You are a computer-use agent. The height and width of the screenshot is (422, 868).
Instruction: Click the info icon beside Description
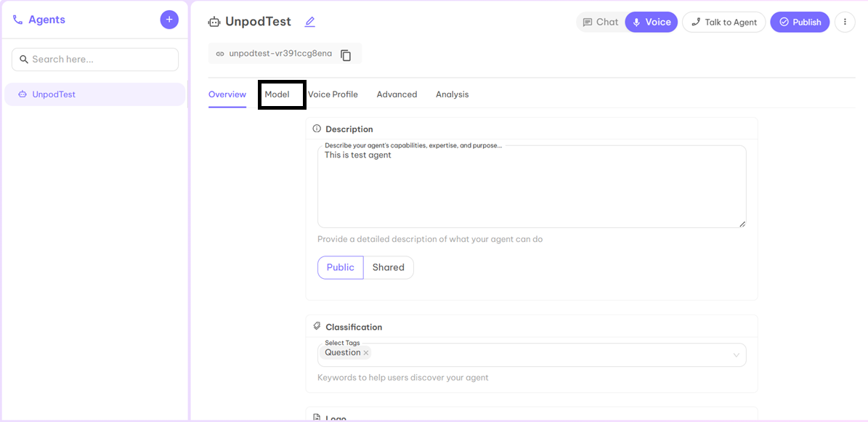click(x=317, y=129)
